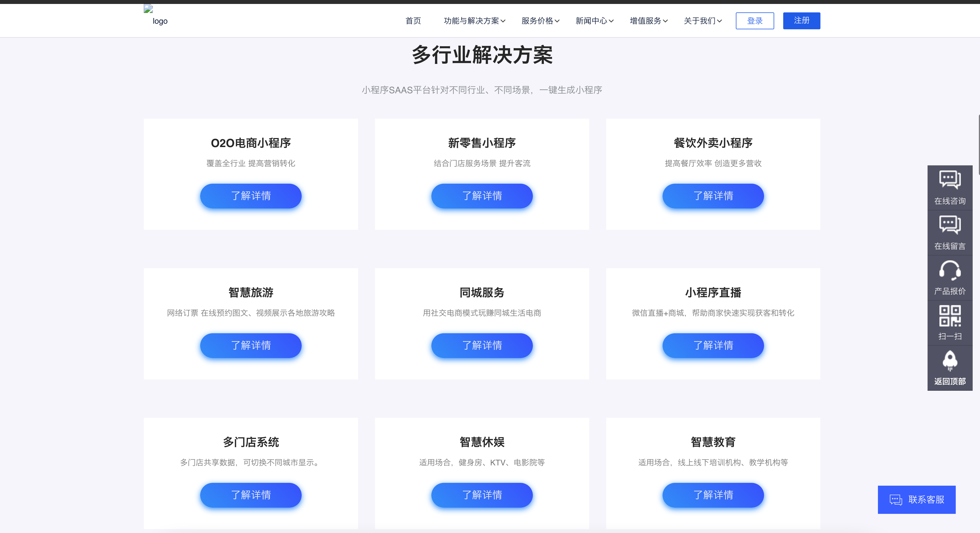
Task: Open 了解详情 for 新零售小程序
Action: tap(482, 196)
